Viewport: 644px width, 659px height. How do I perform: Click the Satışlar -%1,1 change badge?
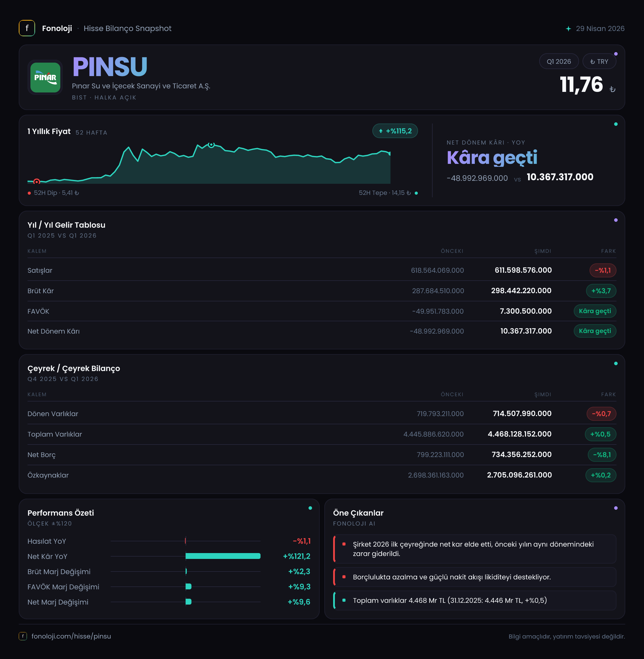pos(603,270)
